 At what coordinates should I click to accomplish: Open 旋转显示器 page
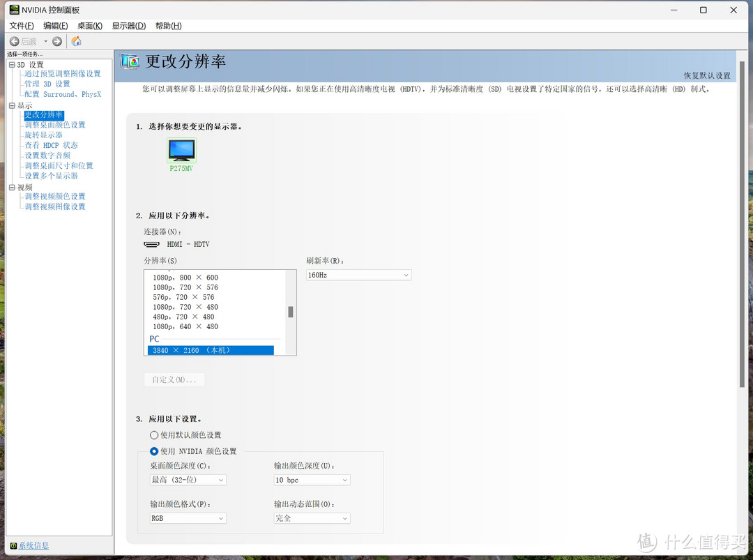point(43,135)
